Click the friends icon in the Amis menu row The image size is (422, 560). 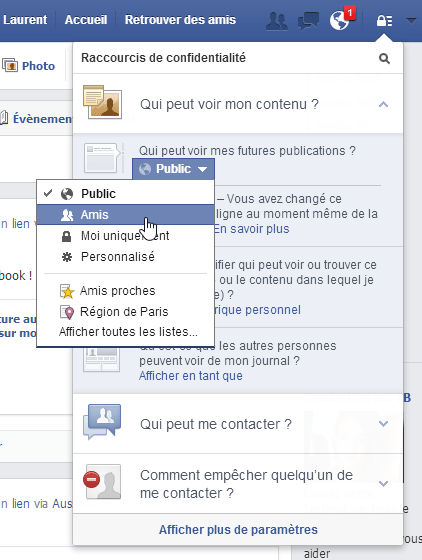67,215
